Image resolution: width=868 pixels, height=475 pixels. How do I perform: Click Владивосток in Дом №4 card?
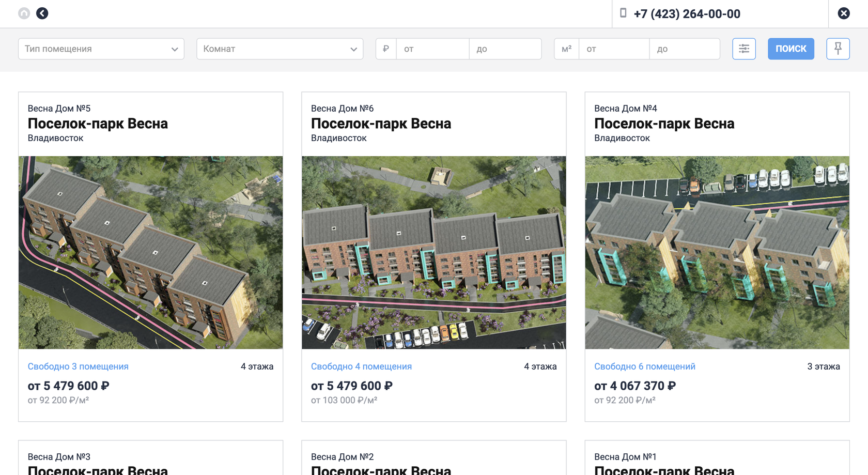pyautogui.click(x=622, y=138)
